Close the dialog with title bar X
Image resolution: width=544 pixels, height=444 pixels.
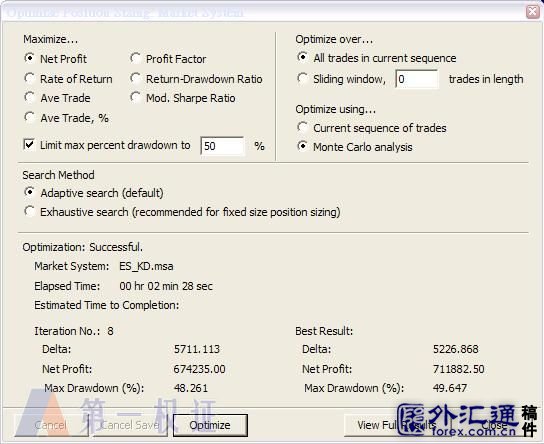[x=533, y=11]
